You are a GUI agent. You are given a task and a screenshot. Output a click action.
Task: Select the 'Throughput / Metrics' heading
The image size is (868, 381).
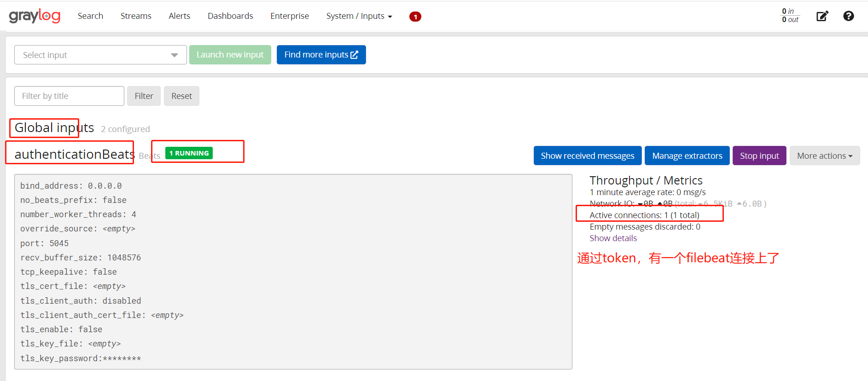(646, 180)
